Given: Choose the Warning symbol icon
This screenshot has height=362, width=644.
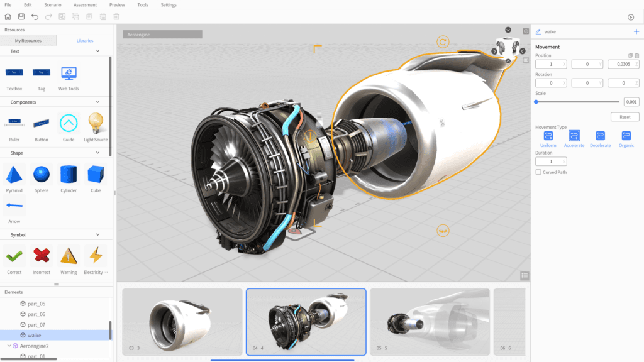Looking at the screenshot, I should point(69,256).
